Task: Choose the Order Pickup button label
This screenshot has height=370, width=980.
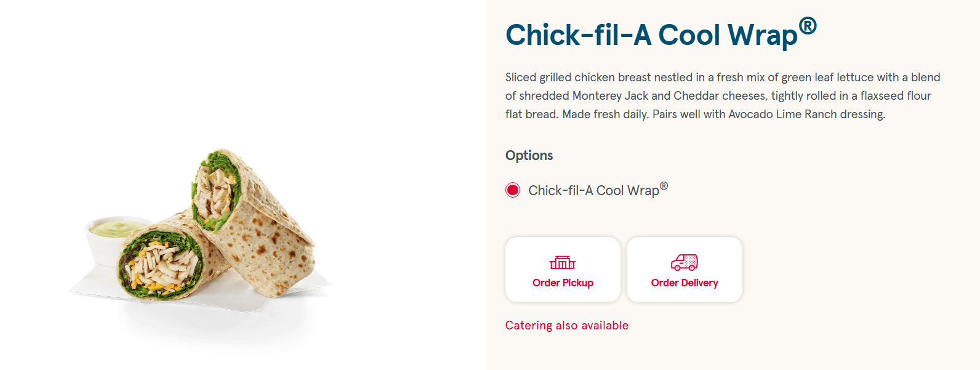Action: 563,283
